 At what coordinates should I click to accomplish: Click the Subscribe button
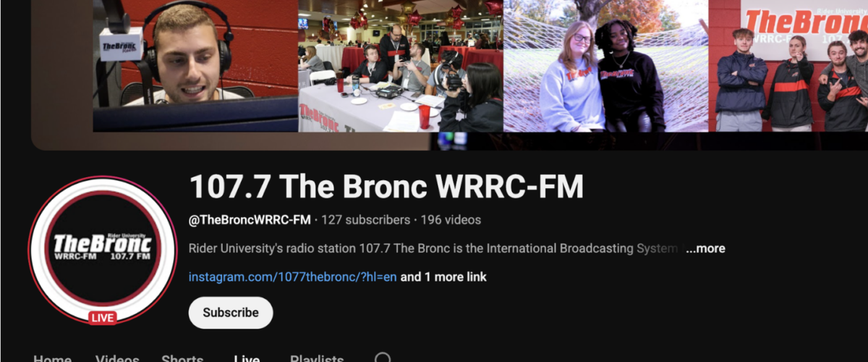tap(231, 313)
